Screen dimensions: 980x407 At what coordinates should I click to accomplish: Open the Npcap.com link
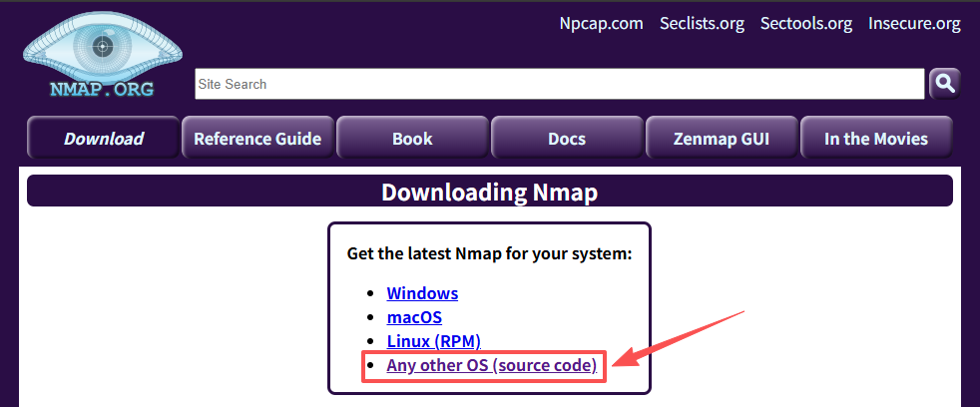pyautogui.click(x=601, y=24)
